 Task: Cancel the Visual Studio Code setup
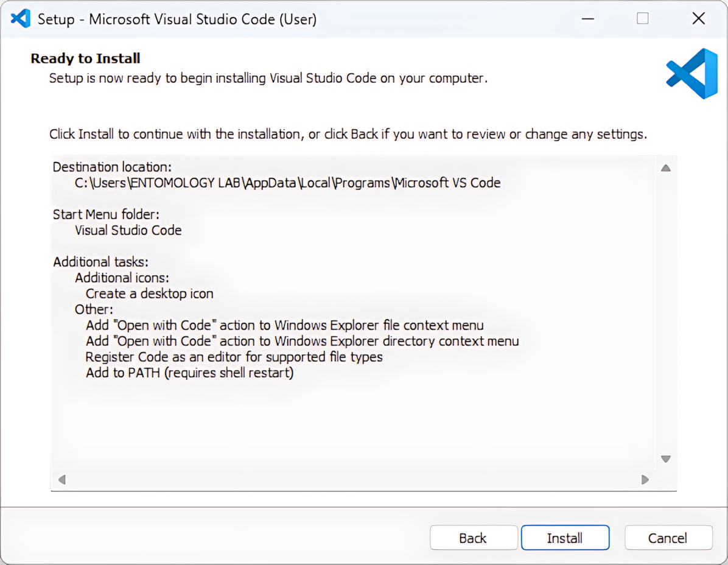(x=668, y=538)
